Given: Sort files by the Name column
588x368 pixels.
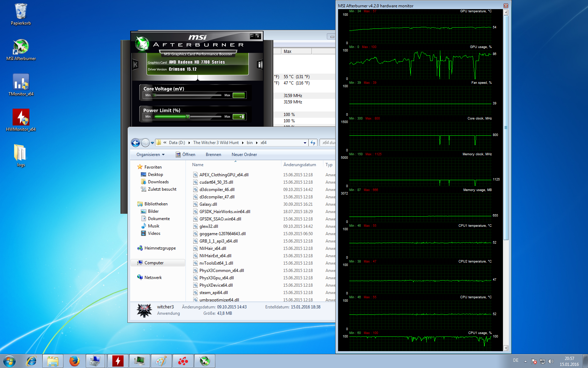Looking at the screenshot, I should [235, 165].
